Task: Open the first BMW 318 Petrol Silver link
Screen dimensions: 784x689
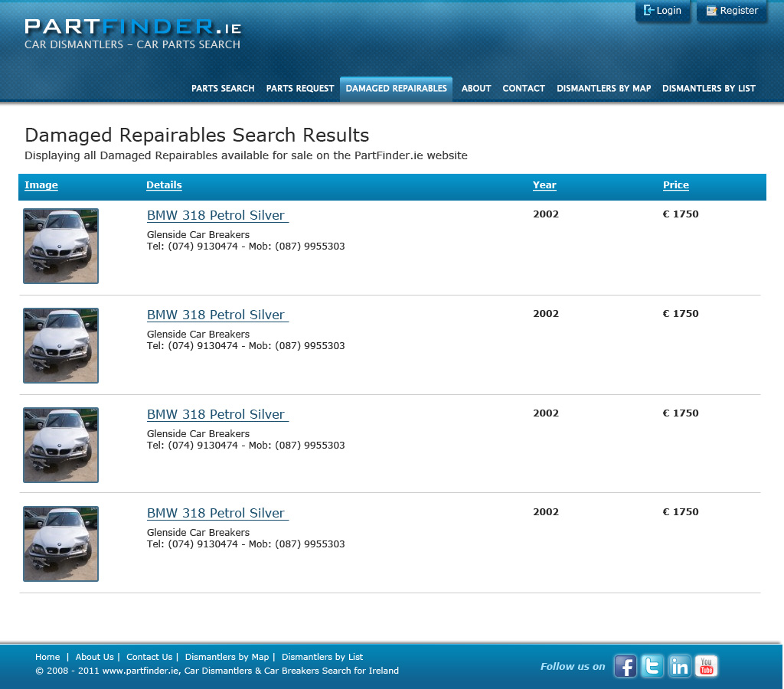Action: 217,216
